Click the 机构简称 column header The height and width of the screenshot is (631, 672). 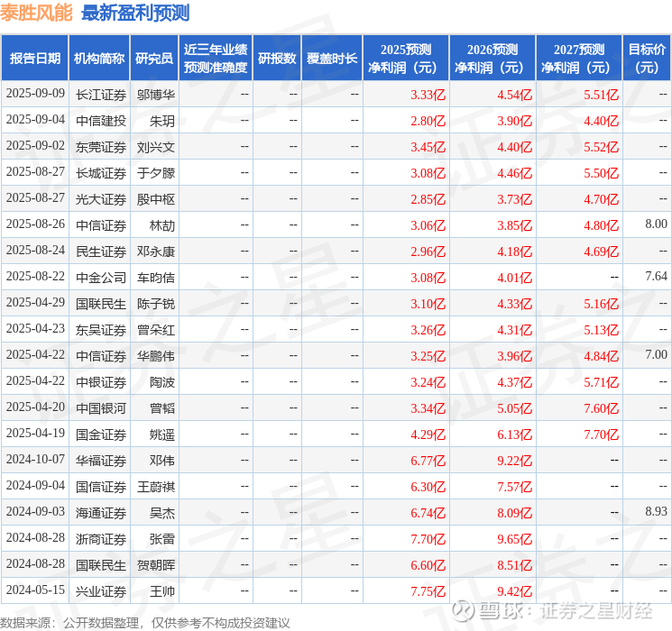point(99,58)
